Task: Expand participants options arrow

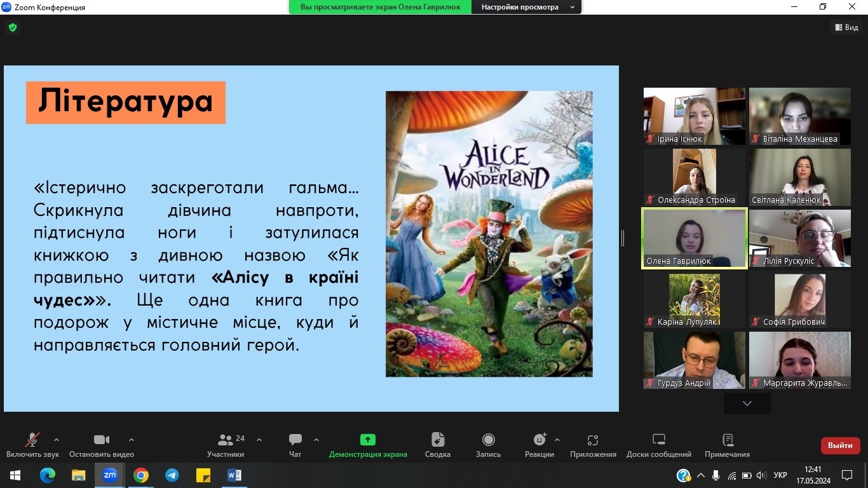Action: pyautogui.click(x=259, y=440)
